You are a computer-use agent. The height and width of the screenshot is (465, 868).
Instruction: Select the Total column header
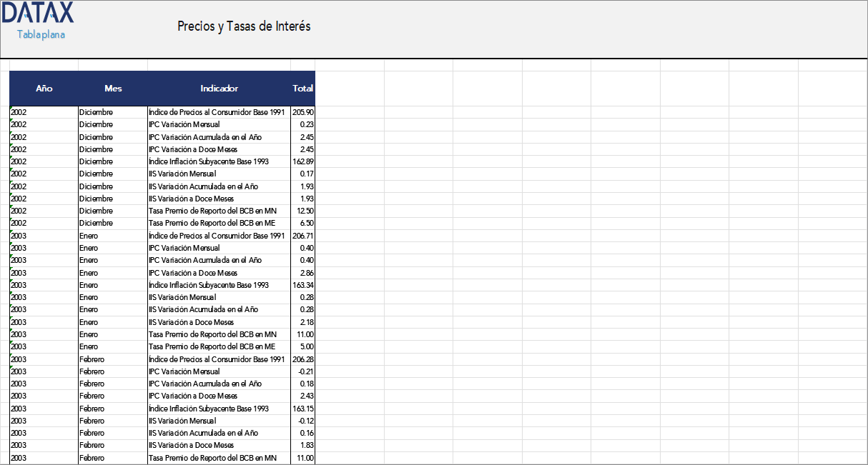click(303, 88)
